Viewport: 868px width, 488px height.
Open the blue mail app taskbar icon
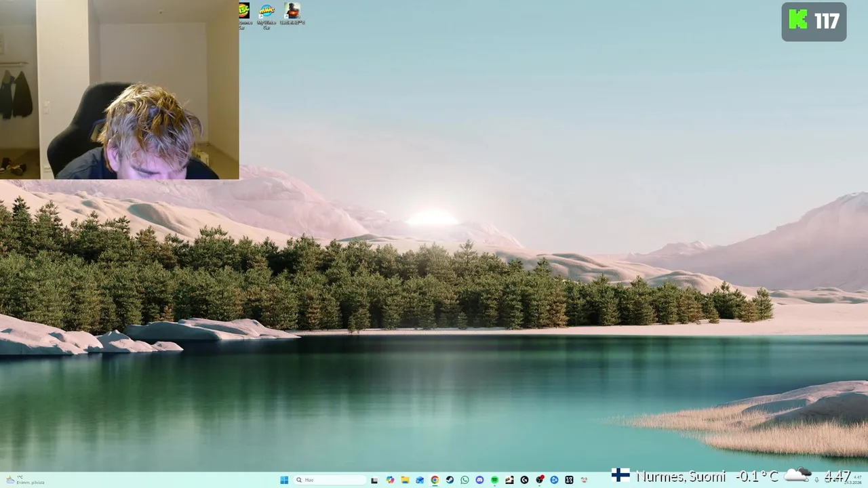click(x=420, y=480)
